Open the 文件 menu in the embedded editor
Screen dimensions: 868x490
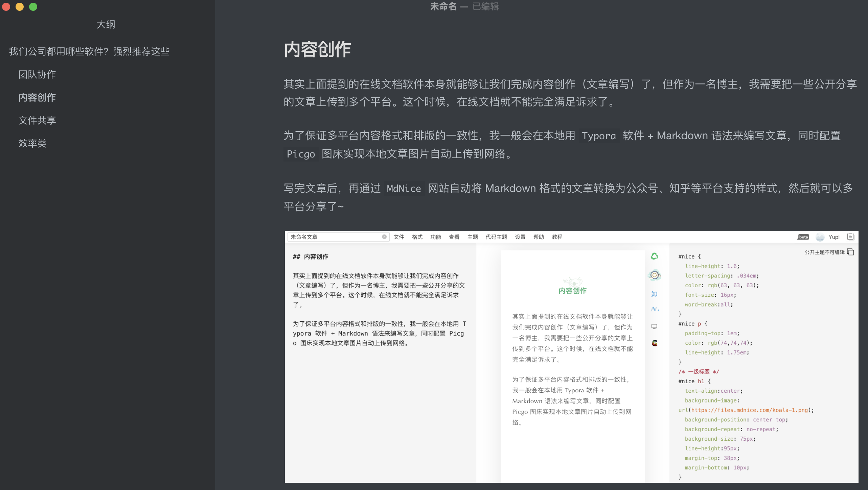point(399,237)
